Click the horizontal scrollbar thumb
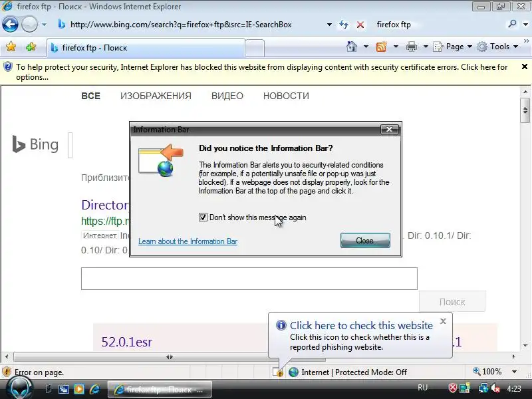The image size is (532, 399). point(170,357)
